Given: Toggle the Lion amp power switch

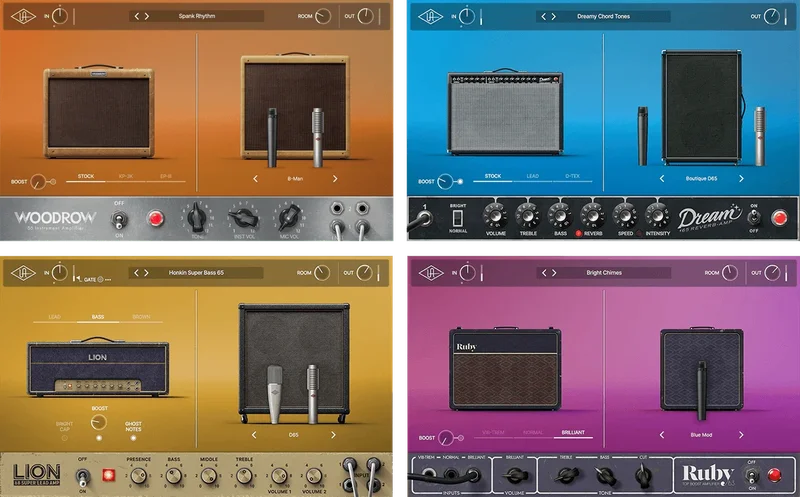Looking at the screenshot, I should pos(83,477).
